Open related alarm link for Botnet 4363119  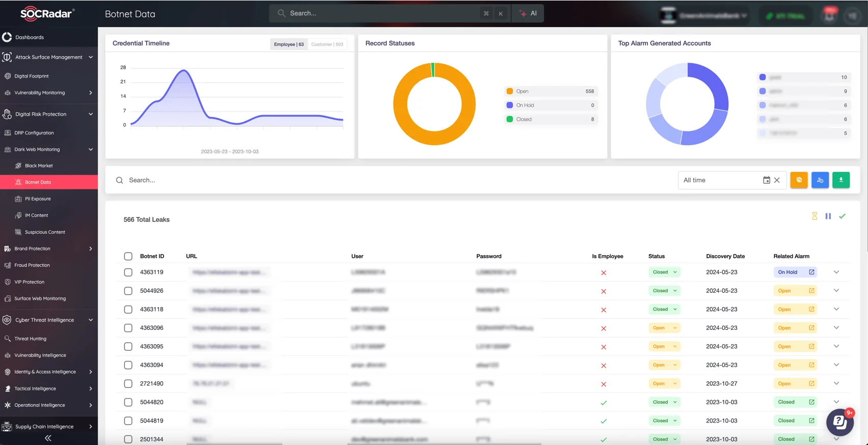811,272
